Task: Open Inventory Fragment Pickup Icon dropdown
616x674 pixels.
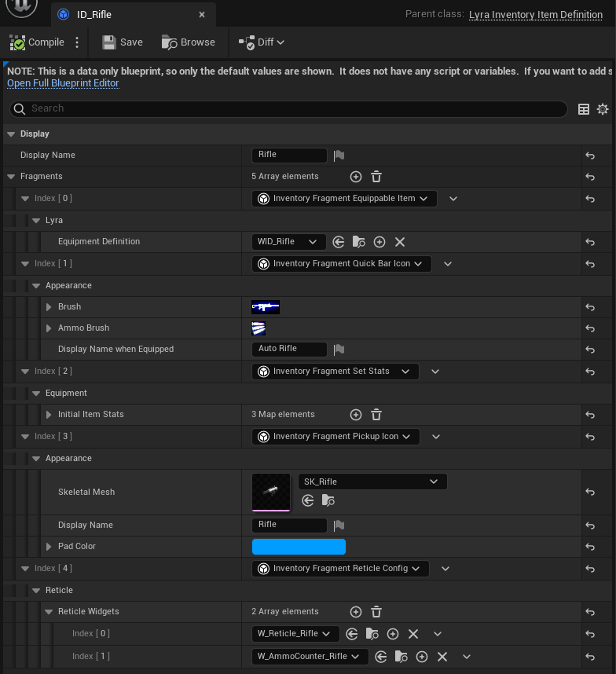Action: pyautogui.click(x=335, y=437)
